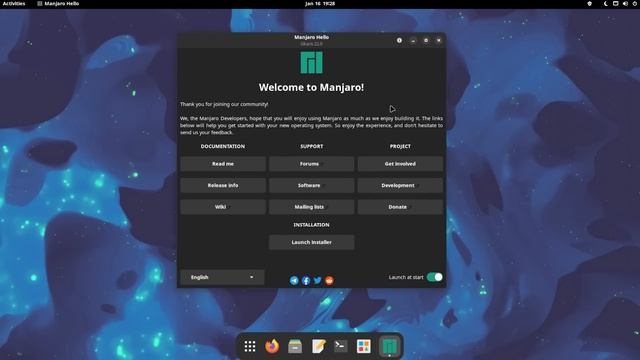The height and width of the screenshot is (360, 640).
Task: Open the software manager dock icon
Action: pos(363,347)
